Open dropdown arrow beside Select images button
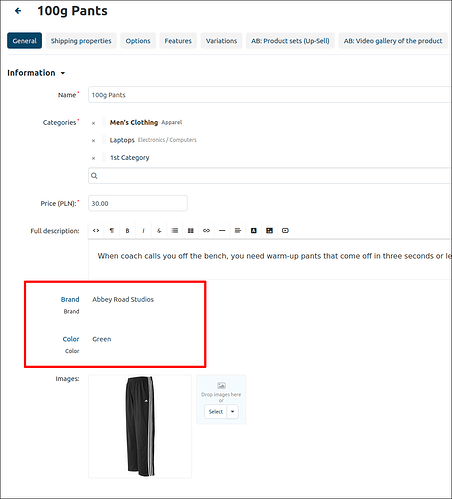 pos(233,412)
